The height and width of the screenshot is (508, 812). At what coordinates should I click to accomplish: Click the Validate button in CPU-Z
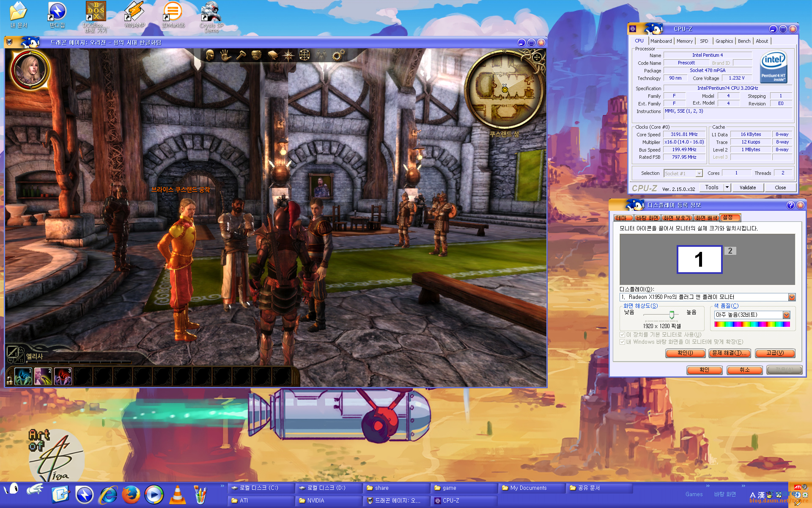(748, 188)
